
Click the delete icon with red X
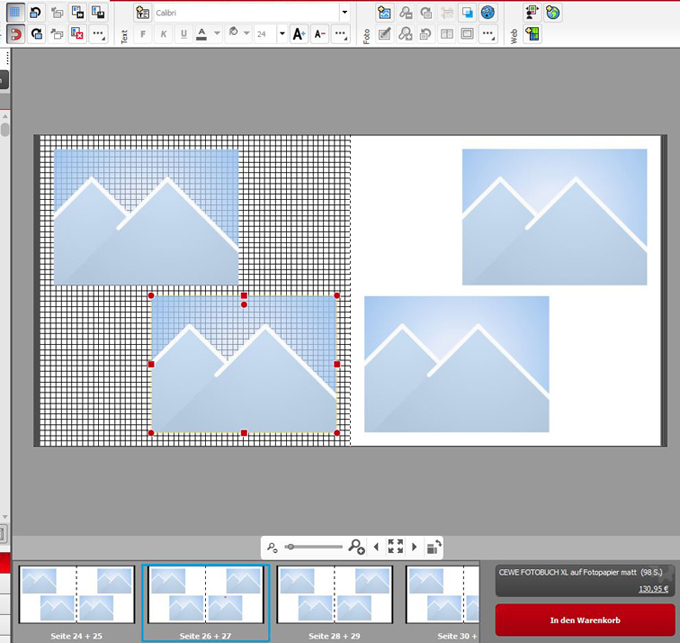[x=77, y=34]
